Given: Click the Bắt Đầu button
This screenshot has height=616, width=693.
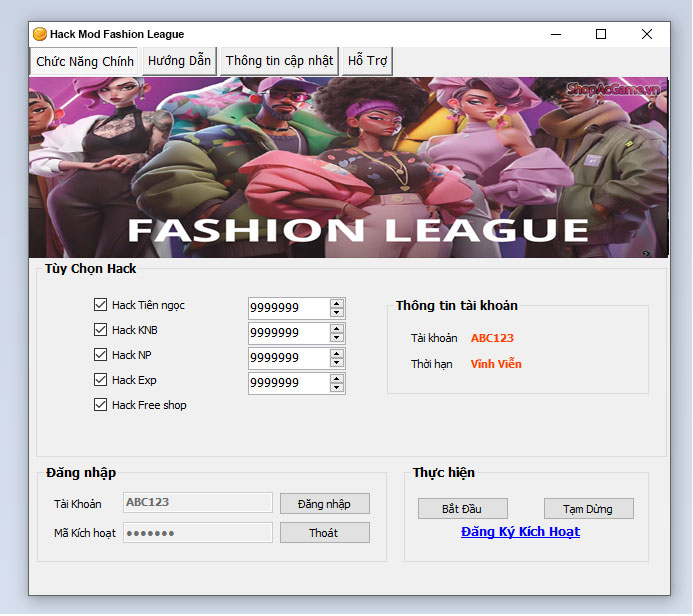Looking at the screenshot, I should (x=463, y=509).
